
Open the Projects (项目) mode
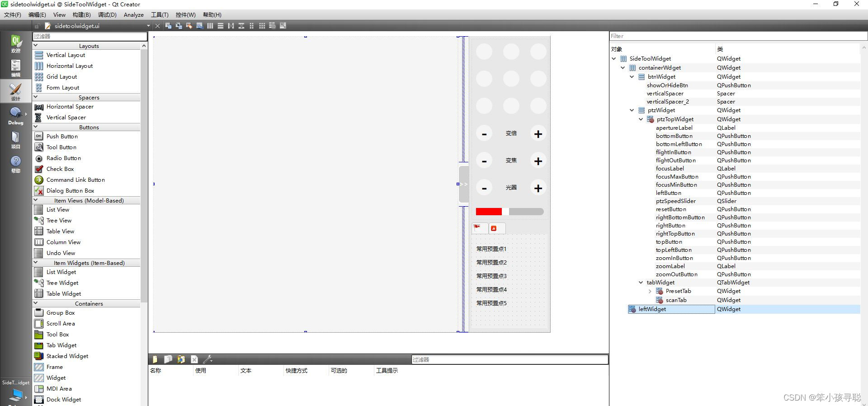tap(16, 140)
